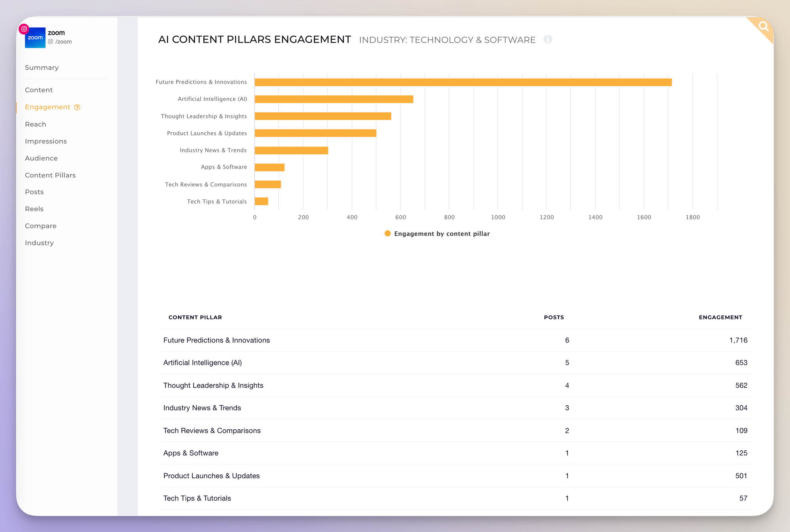Image resolution: width=790 pixels, height=532 pixels.
Task: Open the Reels section
Action: pyautogui.click(x=34, y=209)
